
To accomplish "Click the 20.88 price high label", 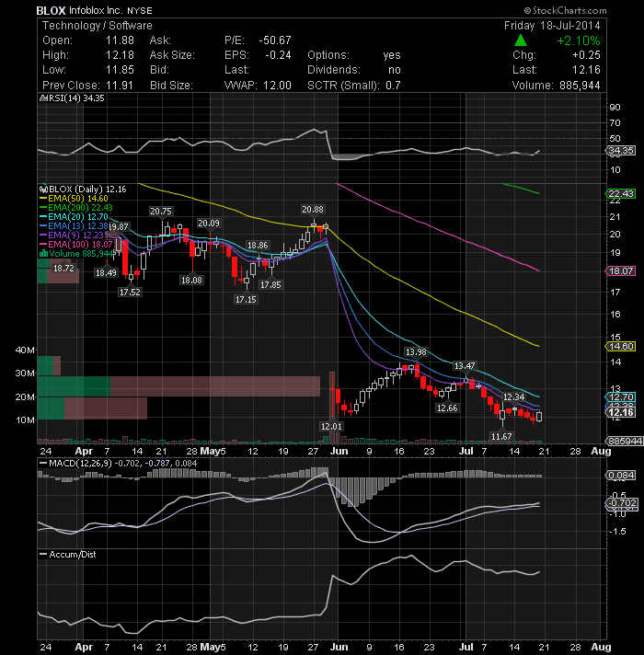I will [x=313, y=209].
